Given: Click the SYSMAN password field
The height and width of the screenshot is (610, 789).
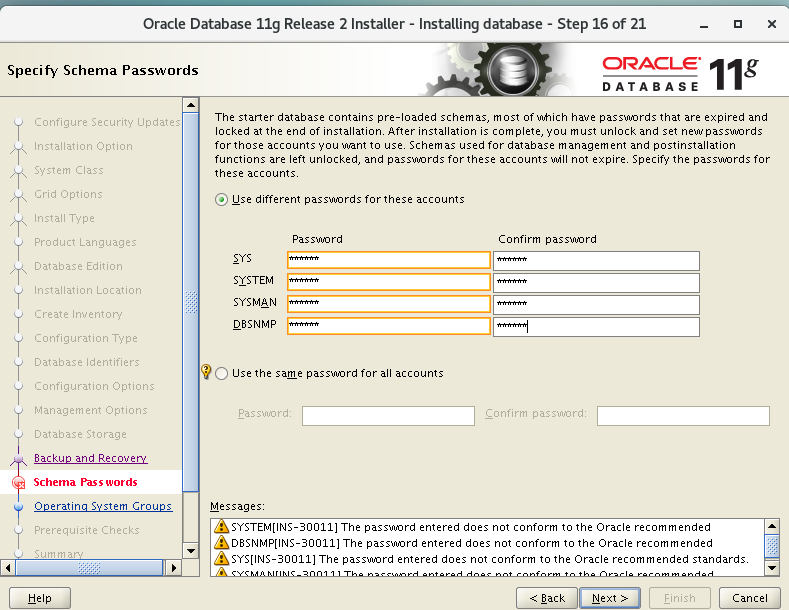Looking at the screenshot, I should pos(388,304).
